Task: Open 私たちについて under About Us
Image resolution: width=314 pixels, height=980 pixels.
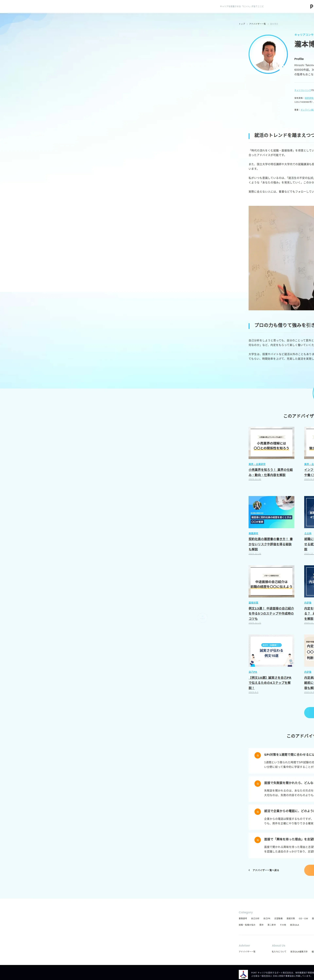Action: tap(279, 951)
